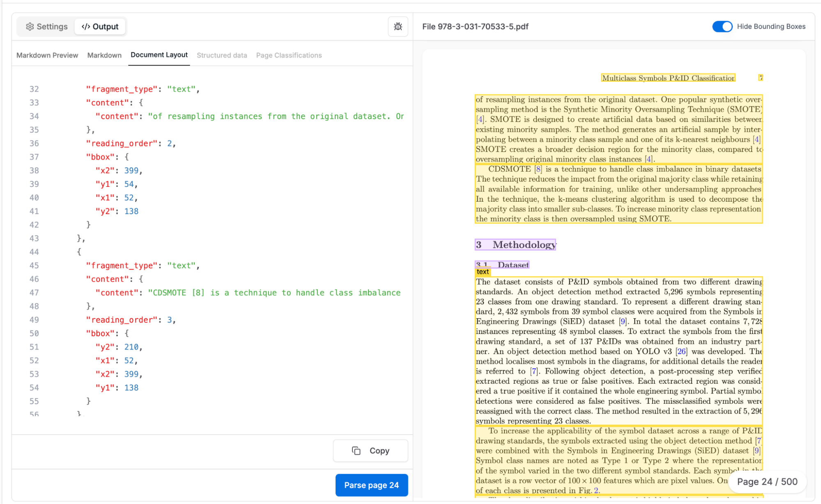
Task: Open the Markdown Preview tab
Action: [47, 55]
